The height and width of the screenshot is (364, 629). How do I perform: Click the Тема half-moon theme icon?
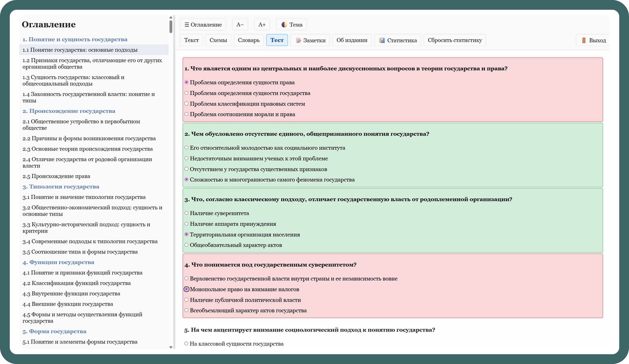pos(284,25)
